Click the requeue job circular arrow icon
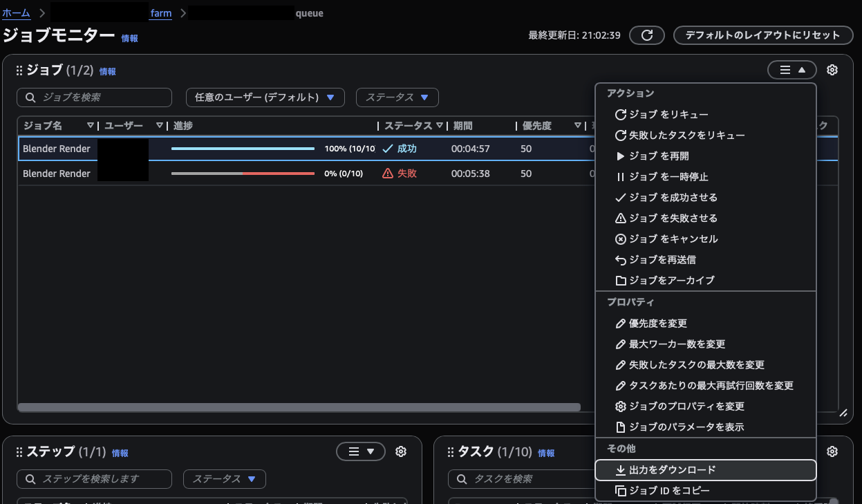The width and height of the screenshot is (862, 504). pos(620,115)
